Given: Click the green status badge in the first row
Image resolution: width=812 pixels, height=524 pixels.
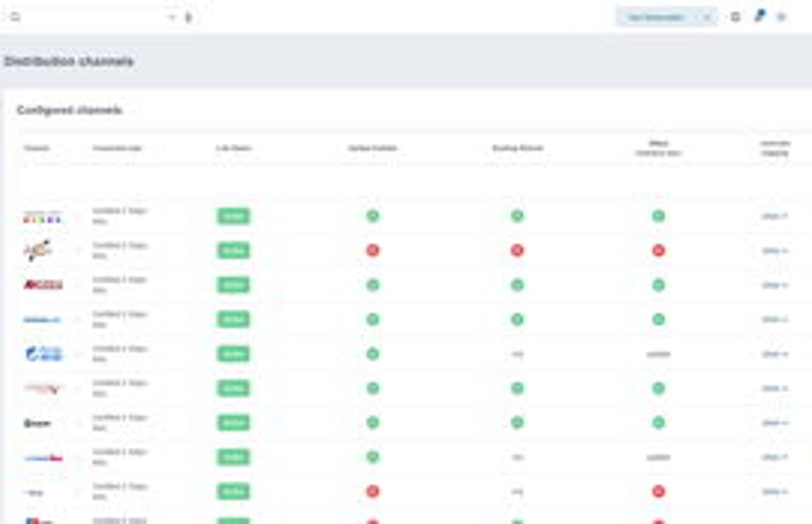Looking at the screenshot, I should point(233,216).
